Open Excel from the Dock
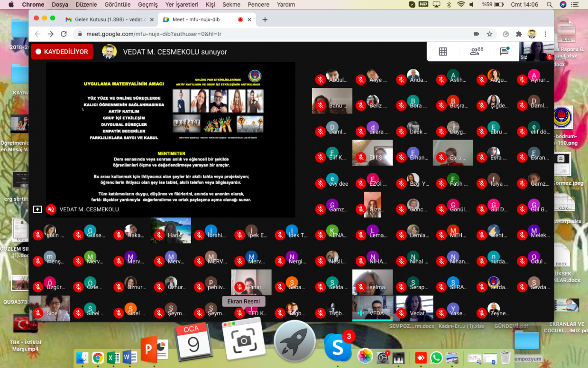This screenshot has height=368, width=588. click(113, 358)
